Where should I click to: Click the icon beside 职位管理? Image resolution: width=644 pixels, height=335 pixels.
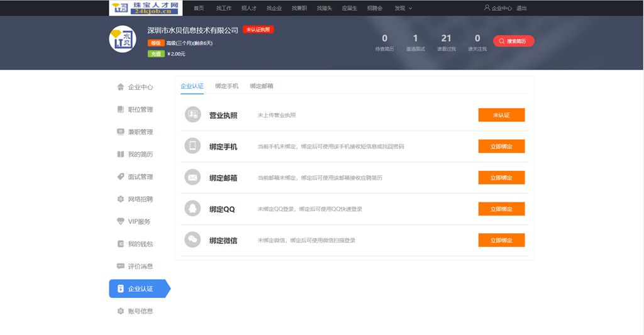coord(120,109)
